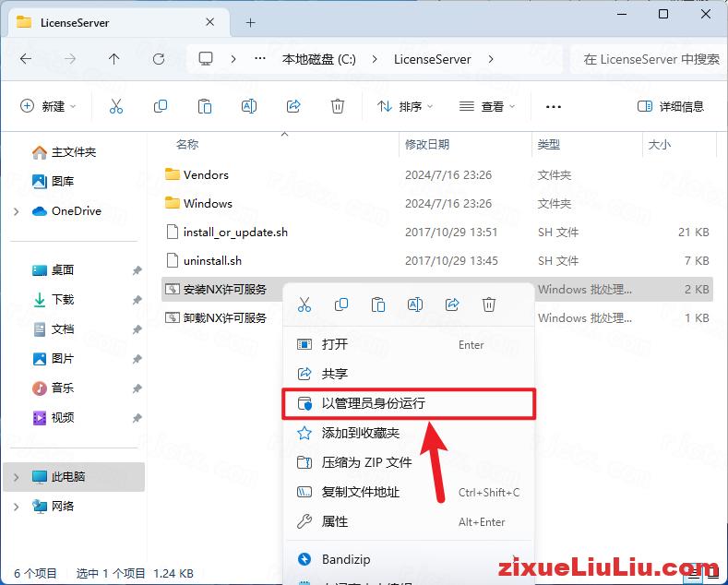Click the toolbar Copy icon
This screenshot has width=728, height=585.
[x=161, y=106]
